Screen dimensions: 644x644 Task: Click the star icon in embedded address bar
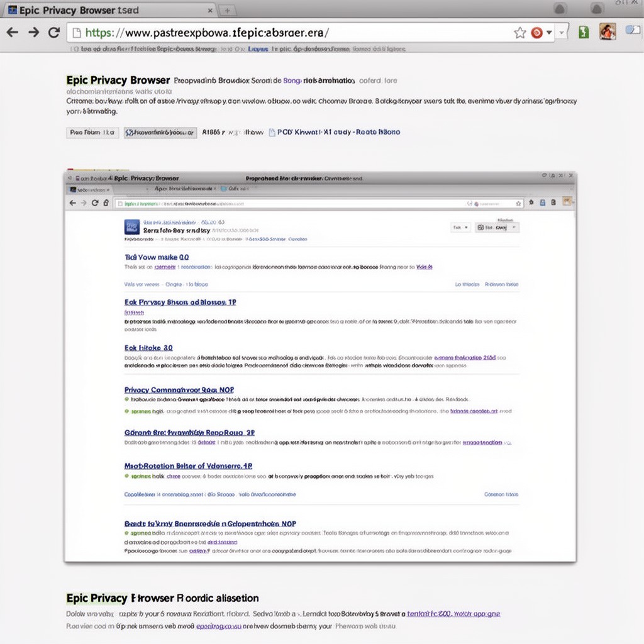pyautogui.click(x=518, y=203)
